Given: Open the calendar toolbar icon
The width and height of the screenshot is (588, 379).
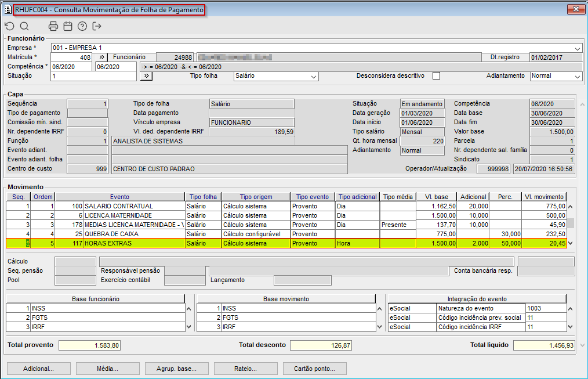Looking at the screenshot, I should click(x=68, y=26).
